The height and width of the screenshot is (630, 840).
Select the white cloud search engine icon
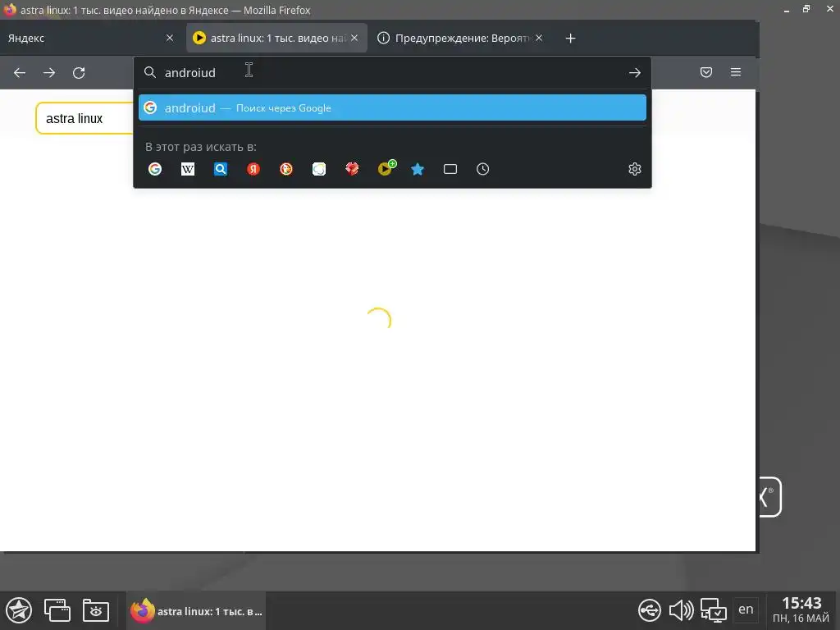pyautogui.click(x=319, y=169)
